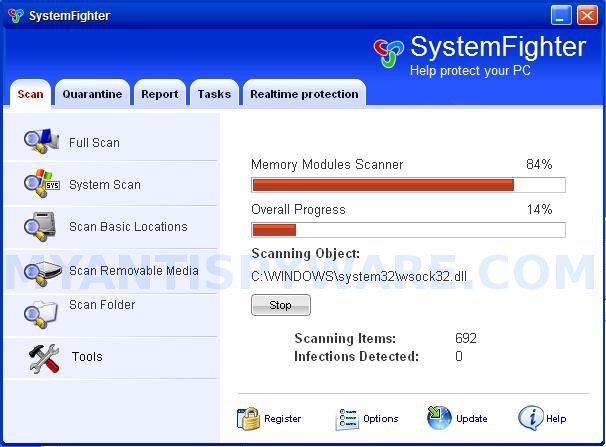Open the Options link text
This screenshot has width=606, height=447.
(x=381, y=419)
